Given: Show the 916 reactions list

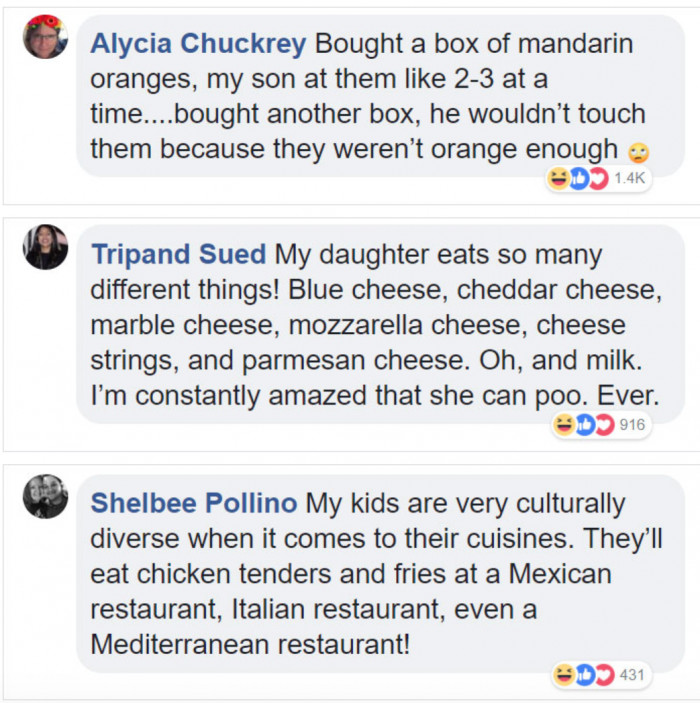Looking at the screenshot, I should (633, 425).
